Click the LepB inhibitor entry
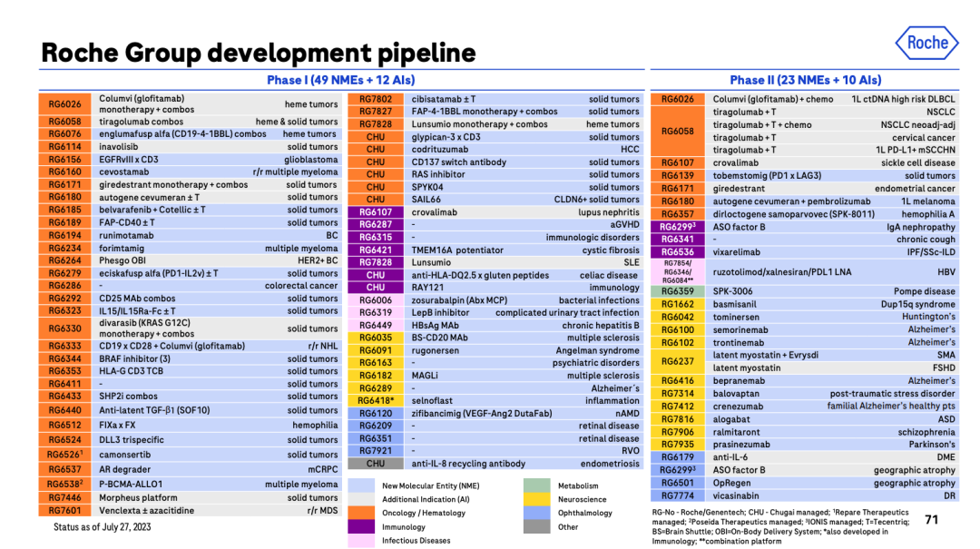 [x=440, y=313]
